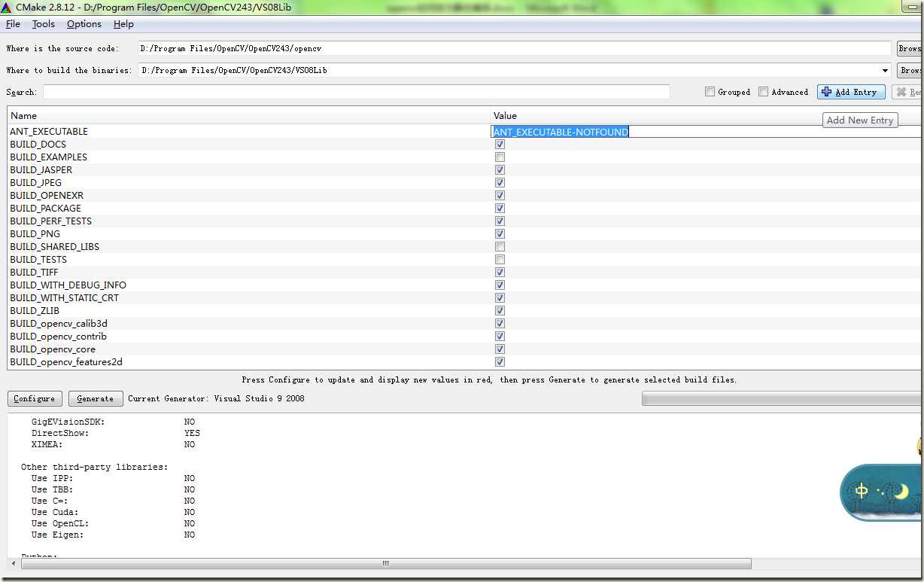Uncheck the BUILD_opencv_features2d checkbox

pos(500,362)
